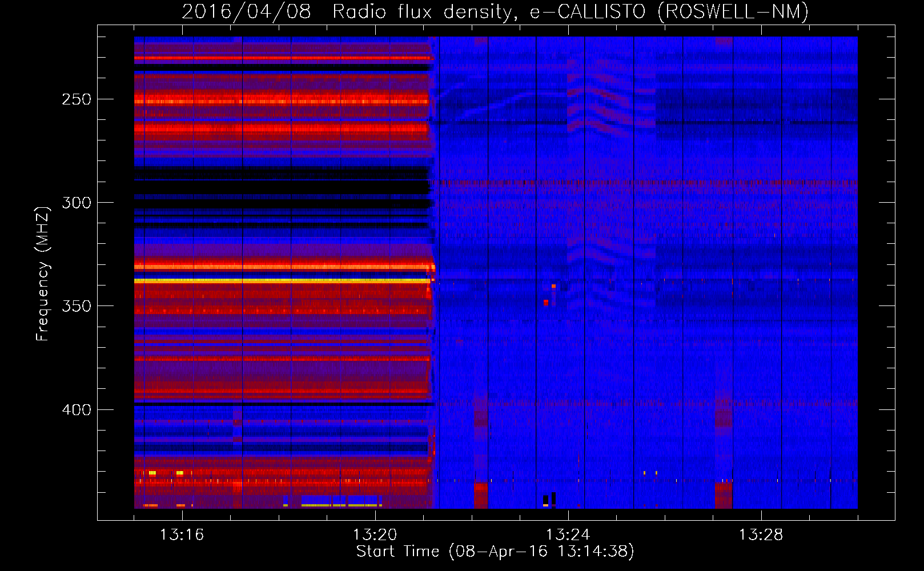
Task: Select the '400' frequency axis label
Action: pos(77,410)
